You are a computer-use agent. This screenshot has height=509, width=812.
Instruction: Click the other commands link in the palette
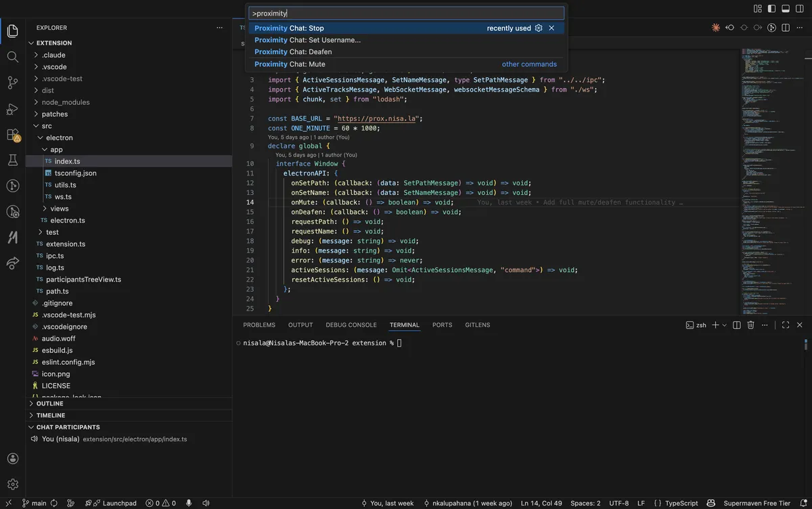(529, 64)
